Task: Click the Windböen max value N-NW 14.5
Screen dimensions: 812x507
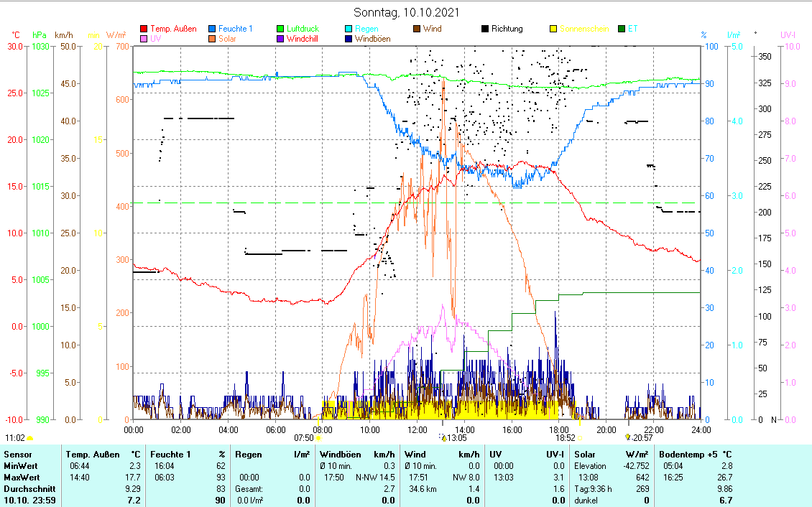Action: 375,478
